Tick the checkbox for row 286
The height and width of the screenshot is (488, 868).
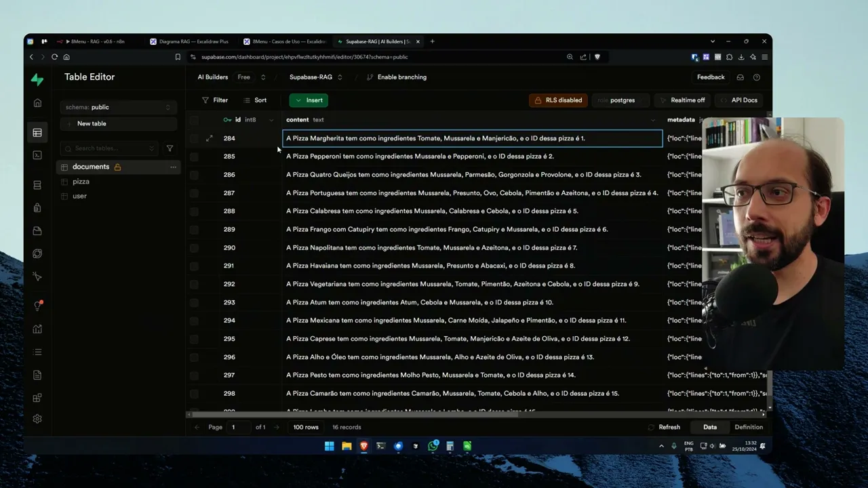pyautogui.click(x=194, y=175)
